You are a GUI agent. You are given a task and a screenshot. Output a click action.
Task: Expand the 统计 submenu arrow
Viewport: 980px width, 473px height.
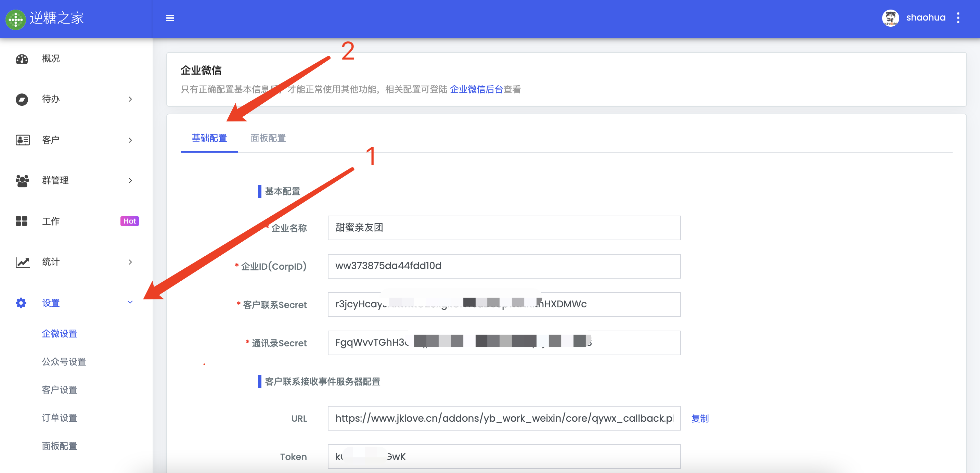[x=130, y=262]
